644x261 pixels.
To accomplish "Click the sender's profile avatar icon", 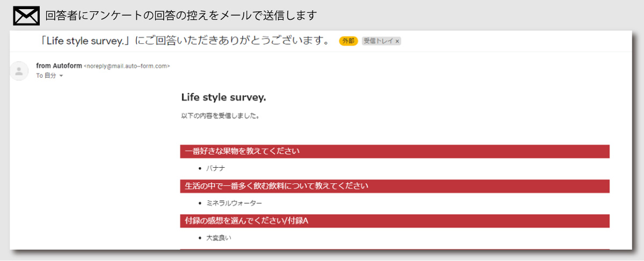I will click(x=19, y=71).
